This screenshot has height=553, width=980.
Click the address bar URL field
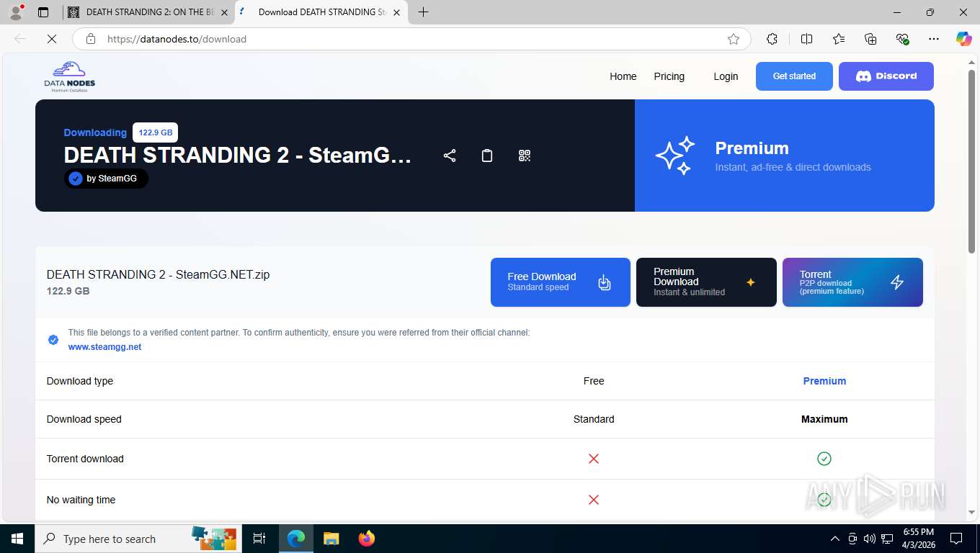[411, 39]
